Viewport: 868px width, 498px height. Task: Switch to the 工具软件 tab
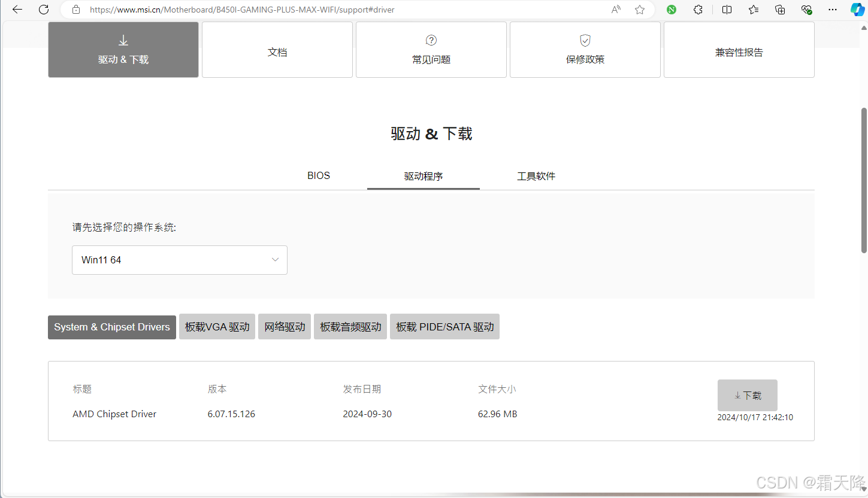pos(536,176)
